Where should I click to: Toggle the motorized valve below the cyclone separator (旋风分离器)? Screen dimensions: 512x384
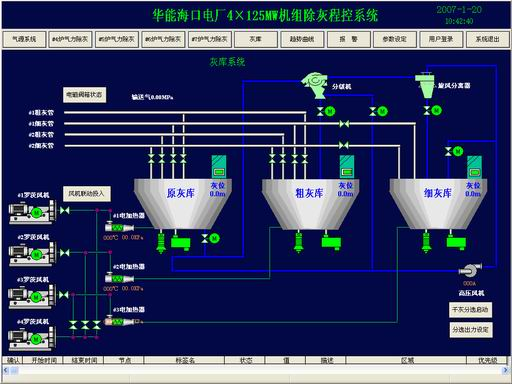pos(433,110)
